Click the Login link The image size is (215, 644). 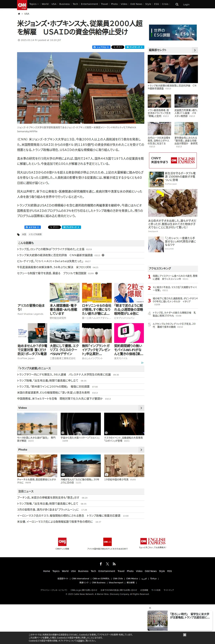click(x=186, y=5)
